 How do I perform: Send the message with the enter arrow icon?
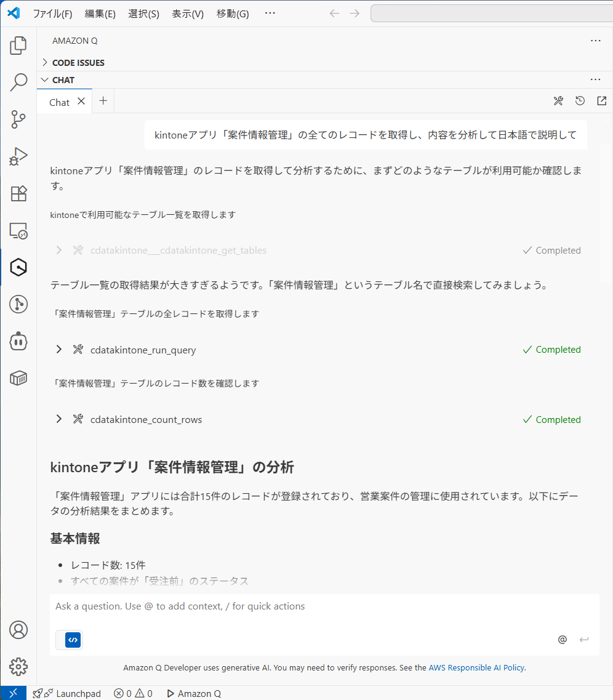[584, 640]
